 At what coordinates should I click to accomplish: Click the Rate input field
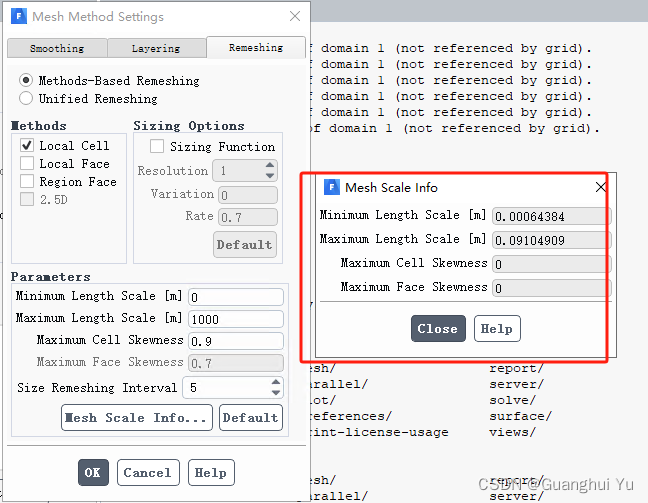248,217
